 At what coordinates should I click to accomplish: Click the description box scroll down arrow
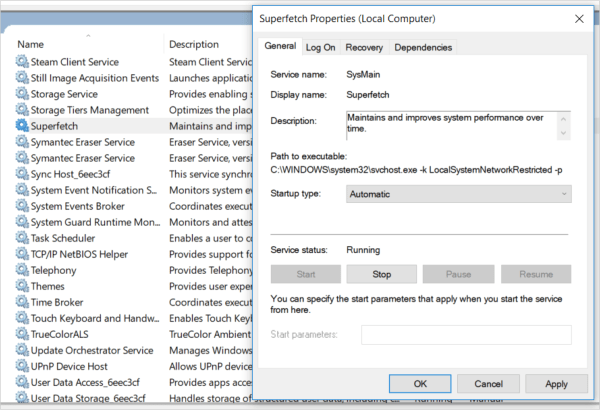(563, 133)
